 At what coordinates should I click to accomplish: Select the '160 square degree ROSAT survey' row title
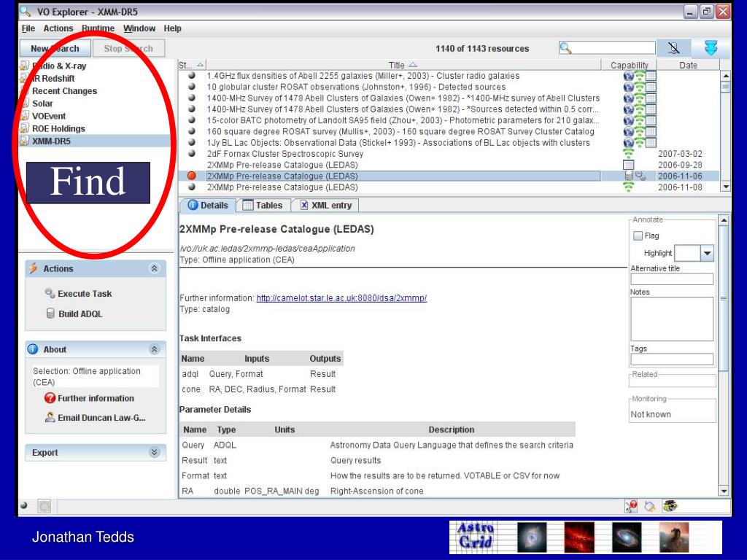[x=400, y=131]
